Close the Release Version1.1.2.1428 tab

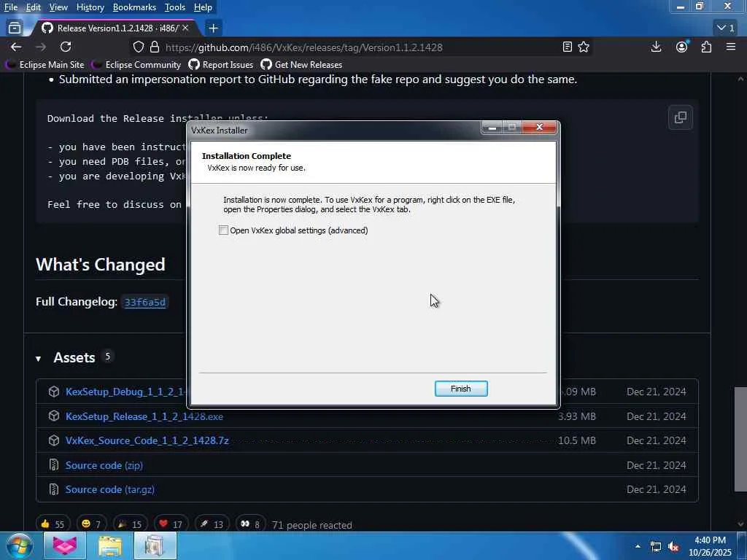[185, 28]
